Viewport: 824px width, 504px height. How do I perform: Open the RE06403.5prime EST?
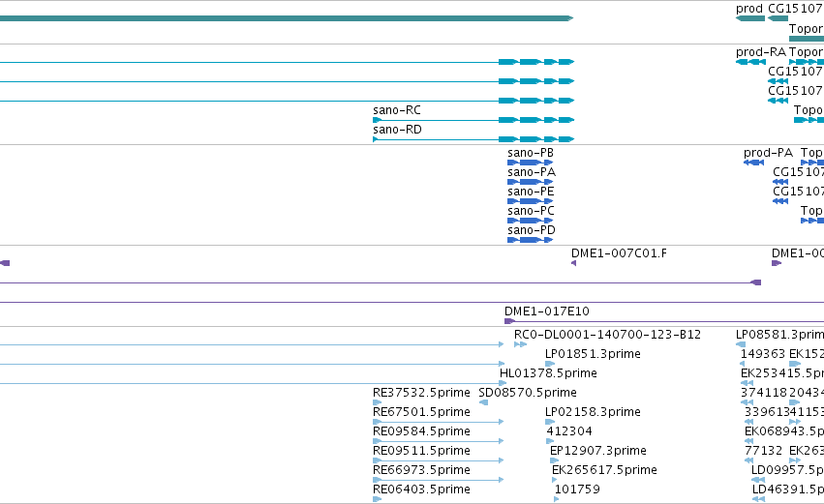[x=421, y=489]
